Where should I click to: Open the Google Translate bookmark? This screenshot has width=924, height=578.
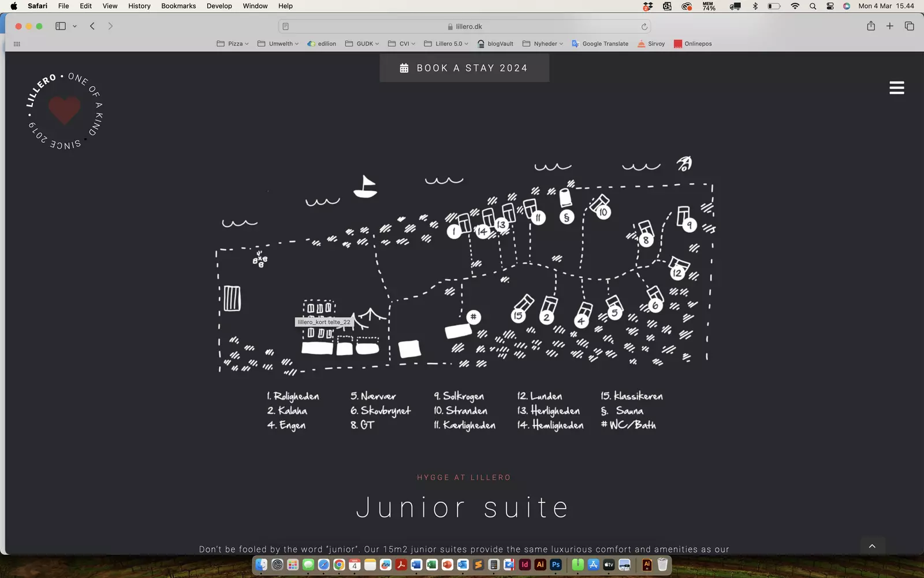600,44
